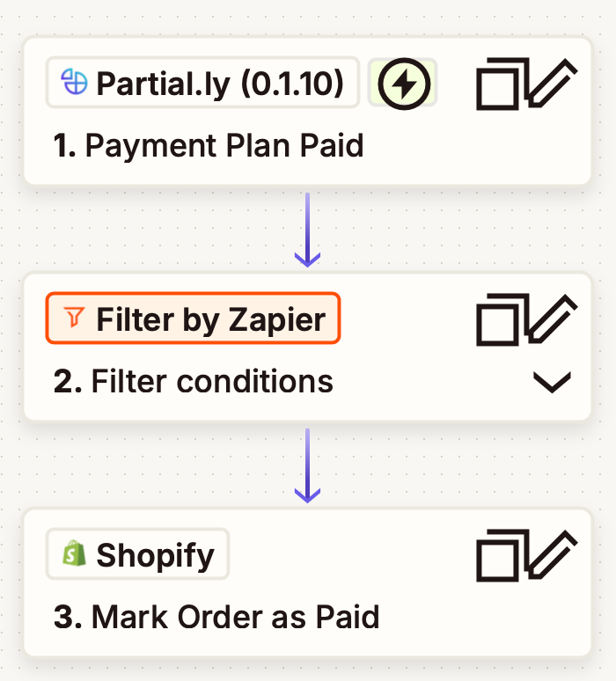This screenshot has height=681, width=616.
Task: Click the green Shopify bag icon
Action: point(74,554)
